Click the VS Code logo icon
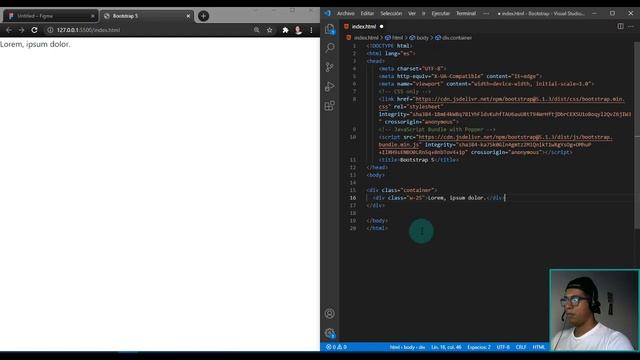The image size is (640, 360). click(327, 13)
